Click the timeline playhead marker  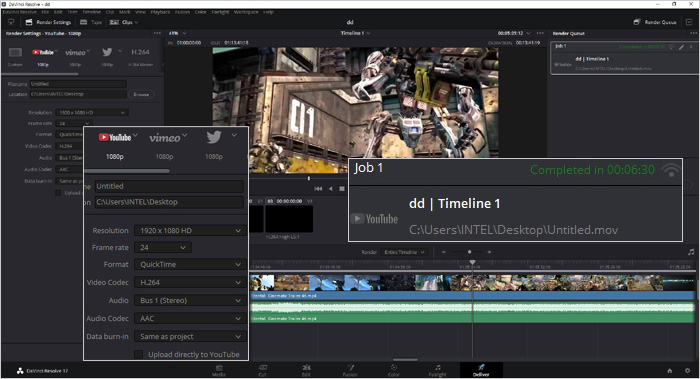point(473,263)
